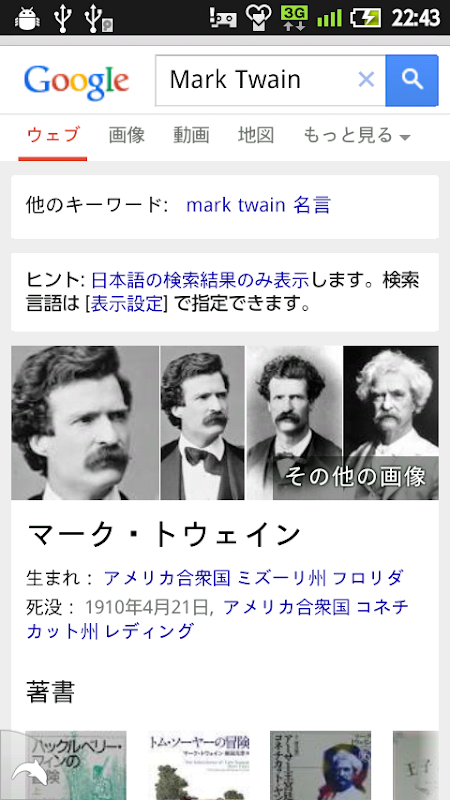The width and height of the screenshot is (450, 800).
Task: Open the 表示設定 link
Action: 127,304
